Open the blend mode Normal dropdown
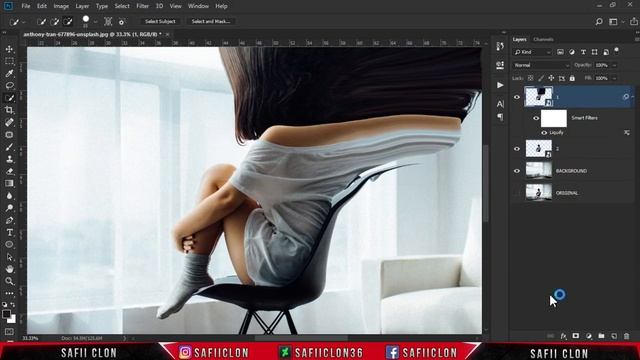Viewport: 640px width, 360px height. 541,65
